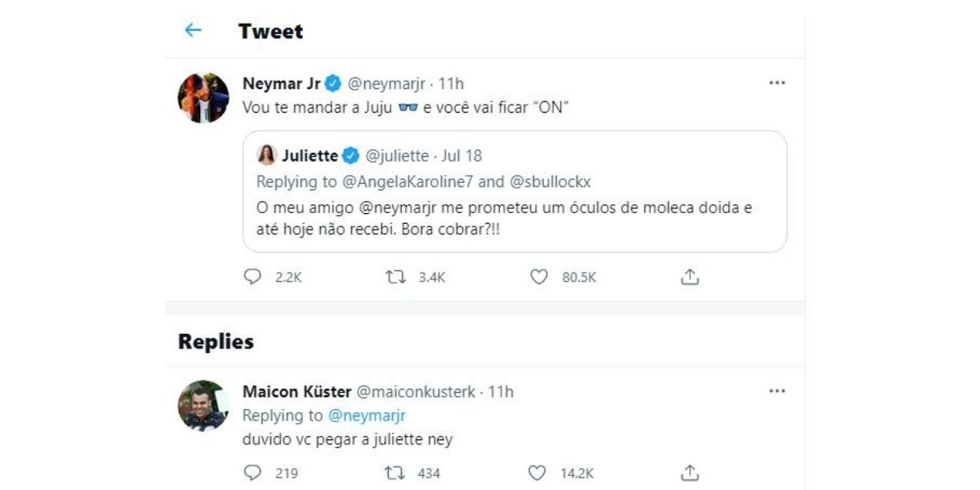Share Neymar Jr's tweet
The image size is (980, 490).
690,278
